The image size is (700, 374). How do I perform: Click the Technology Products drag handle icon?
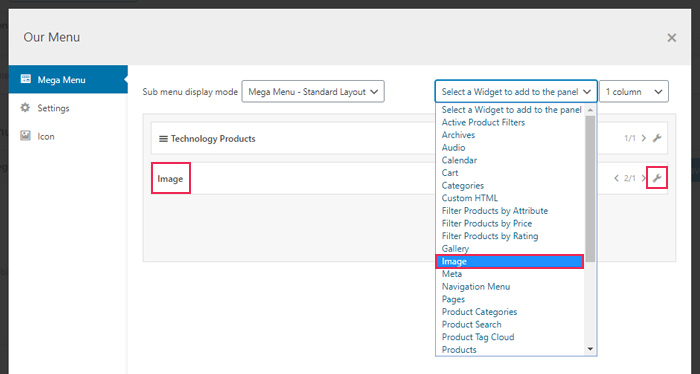tap(163, 139)
